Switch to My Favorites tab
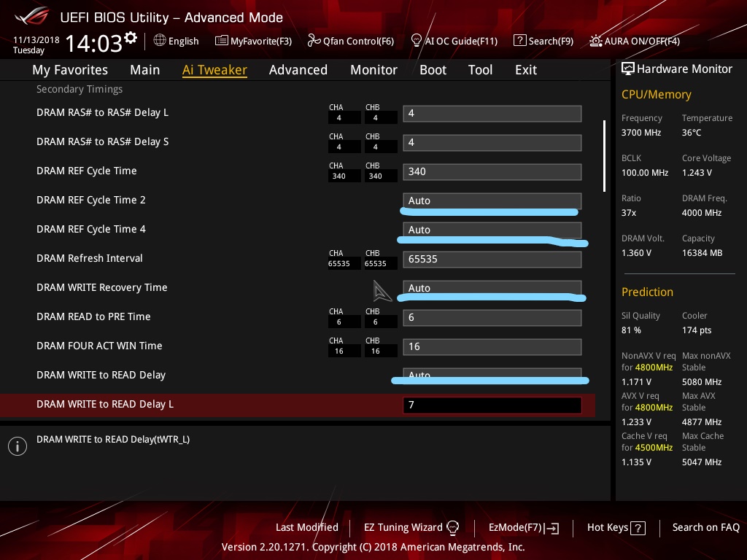 [x=70, y=70]
